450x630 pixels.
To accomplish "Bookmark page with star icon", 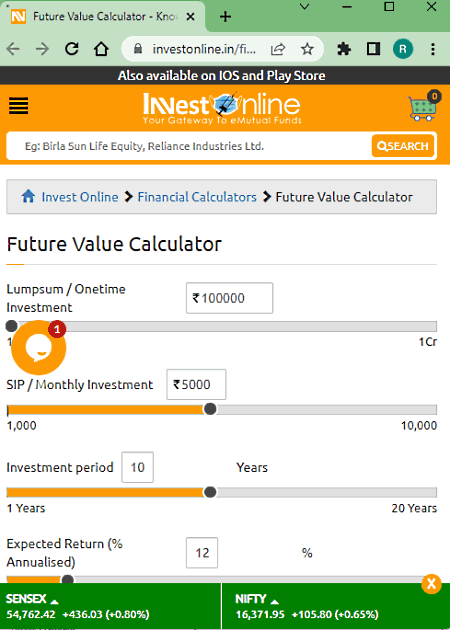I will (x=307, y=49).
